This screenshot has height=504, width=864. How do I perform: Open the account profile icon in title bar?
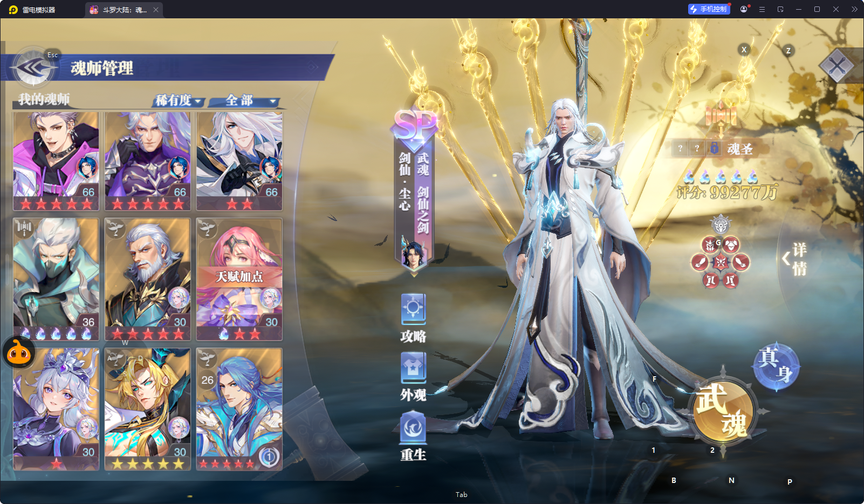744,9
